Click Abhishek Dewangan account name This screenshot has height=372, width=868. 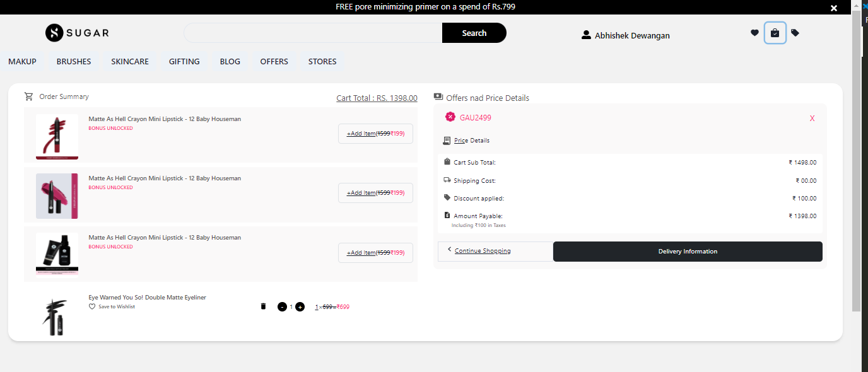[x=632, y=36]
